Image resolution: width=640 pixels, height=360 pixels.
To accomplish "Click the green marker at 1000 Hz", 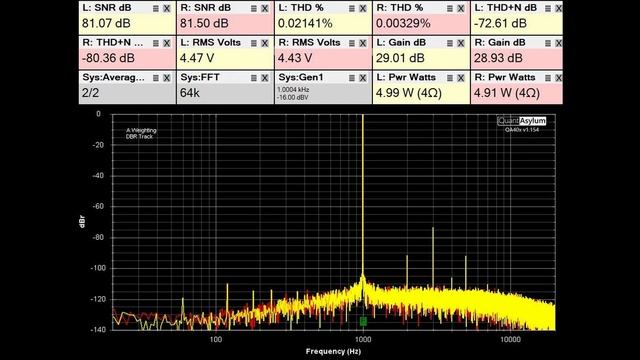I will 363,321.
